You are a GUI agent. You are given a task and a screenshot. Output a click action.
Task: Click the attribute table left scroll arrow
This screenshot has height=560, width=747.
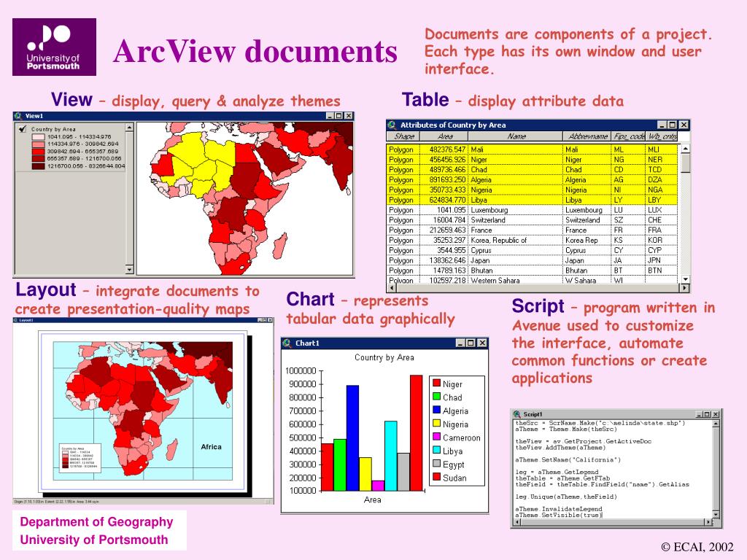coord(392,287)
